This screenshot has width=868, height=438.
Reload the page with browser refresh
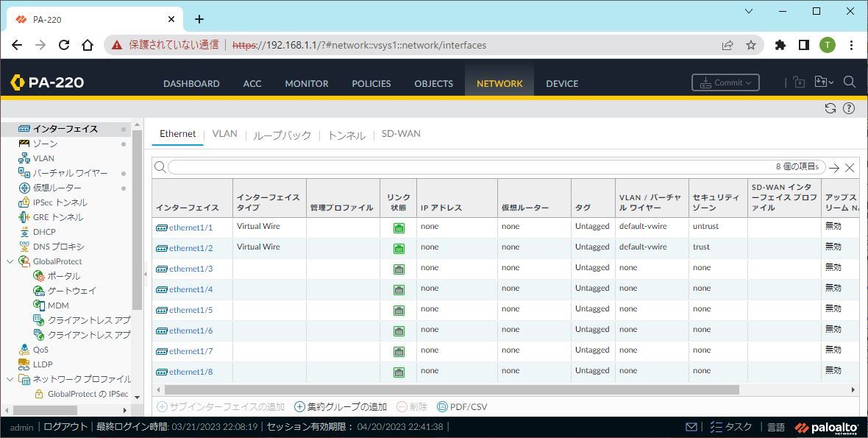[64, 46]
